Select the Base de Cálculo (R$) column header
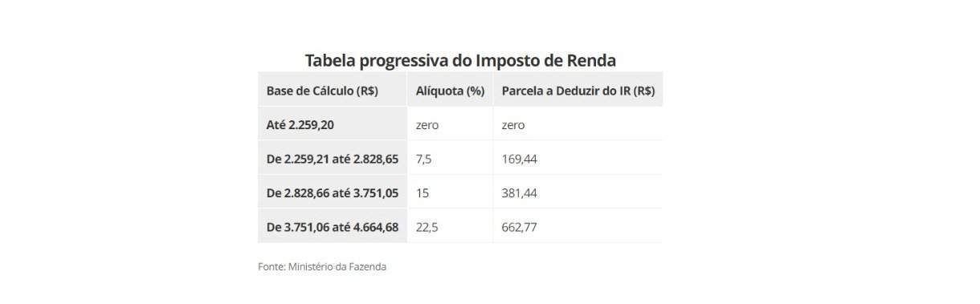980x304 pixels. pos(322,91)
